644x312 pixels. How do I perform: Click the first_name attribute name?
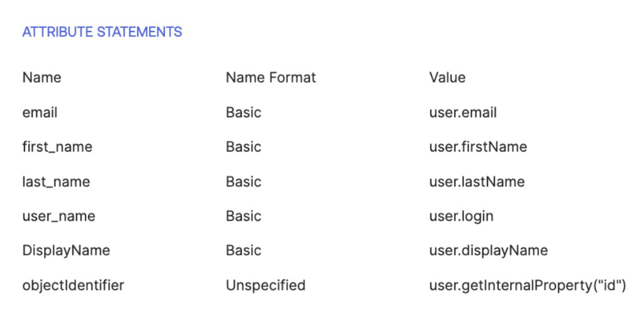click(x=57, y=147)
